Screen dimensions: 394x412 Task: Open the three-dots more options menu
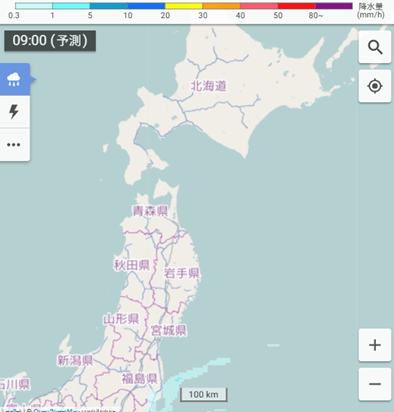click(14, 145)
